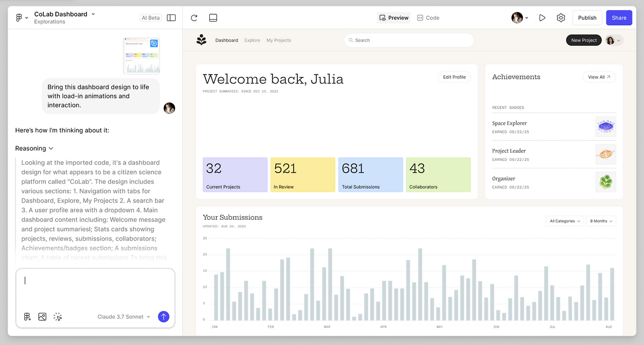Select the Dashboard nav item
This screenshot has height=345, width=644.
(226, 40)
